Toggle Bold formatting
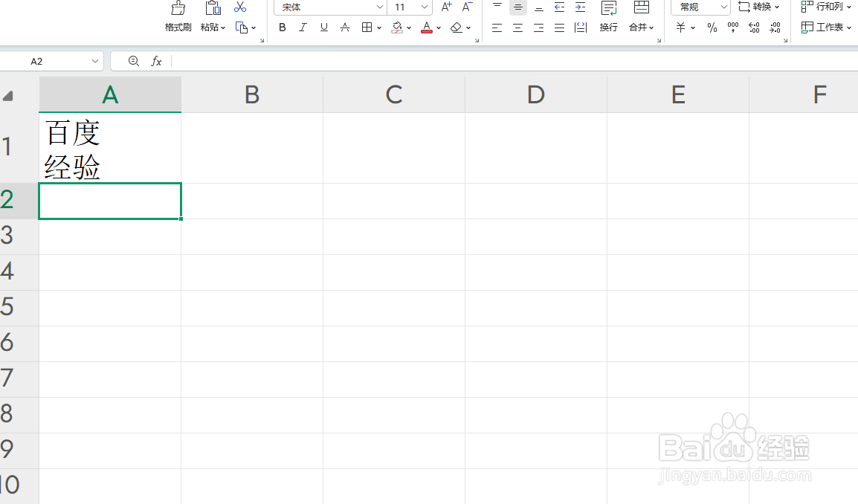The width and height of the screenshot is (858, 504). pos(283,28)
